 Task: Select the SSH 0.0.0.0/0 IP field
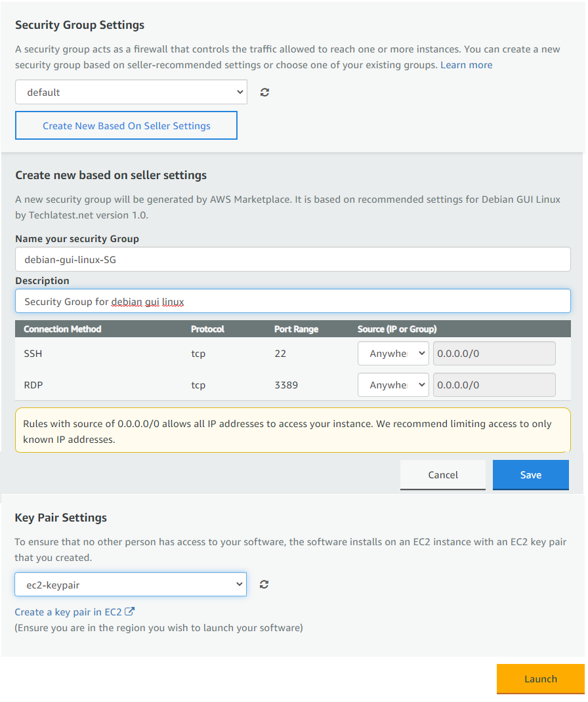point(494,354)
